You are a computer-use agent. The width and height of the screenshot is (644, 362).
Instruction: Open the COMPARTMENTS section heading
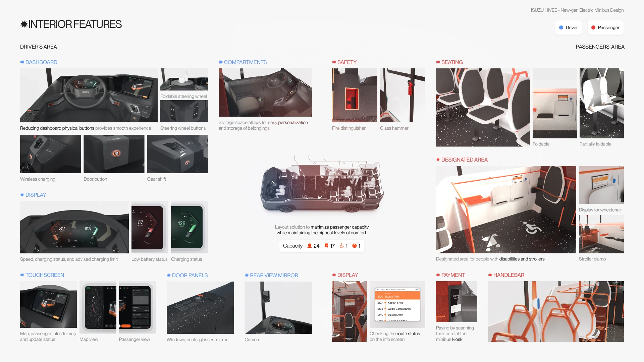(245, 62)
